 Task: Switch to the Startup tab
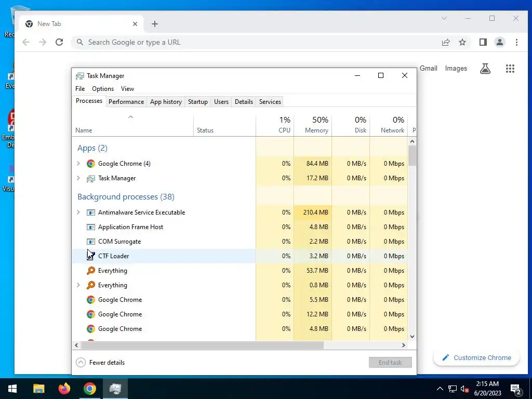(198, 102)
